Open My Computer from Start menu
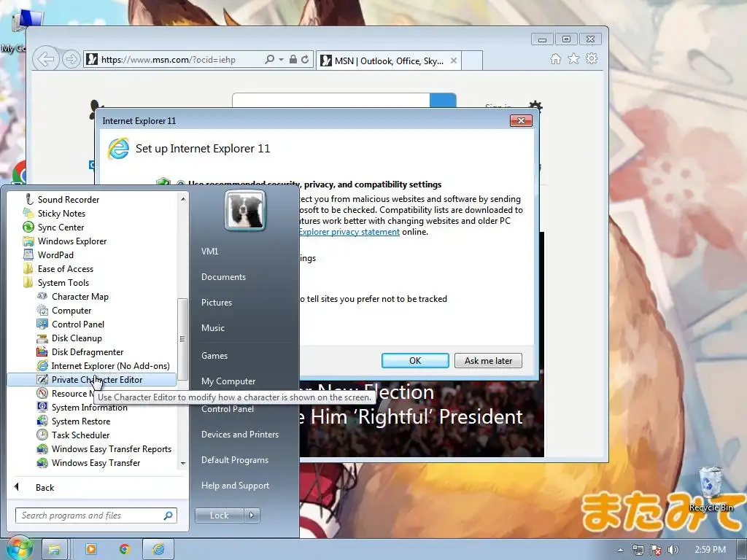Image resolution: width=747 pixels, height=560 pixels. 228,381
